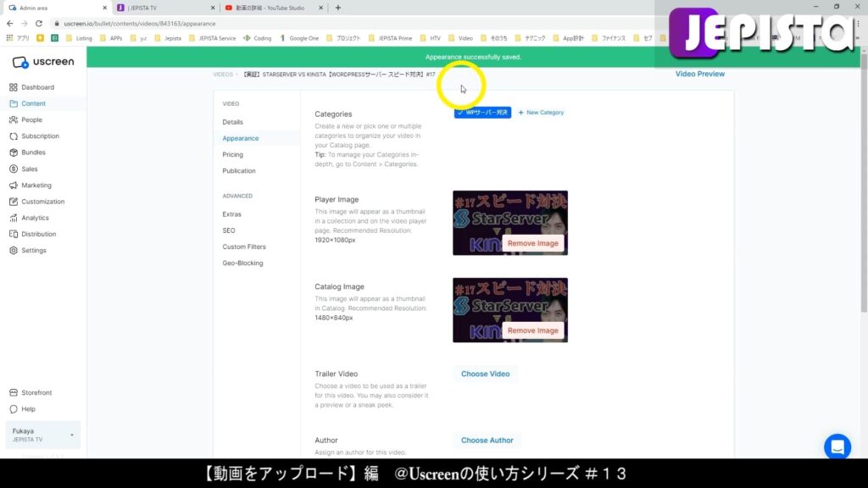
Task: Click the uscreen logo
Action: click(43, 62)
